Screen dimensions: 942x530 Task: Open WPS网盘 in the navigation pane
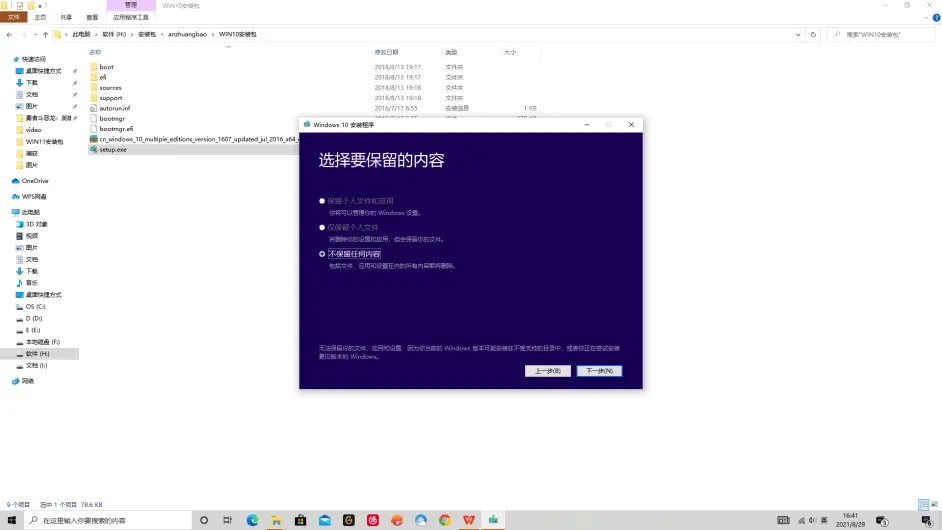(x=34, y=196)
